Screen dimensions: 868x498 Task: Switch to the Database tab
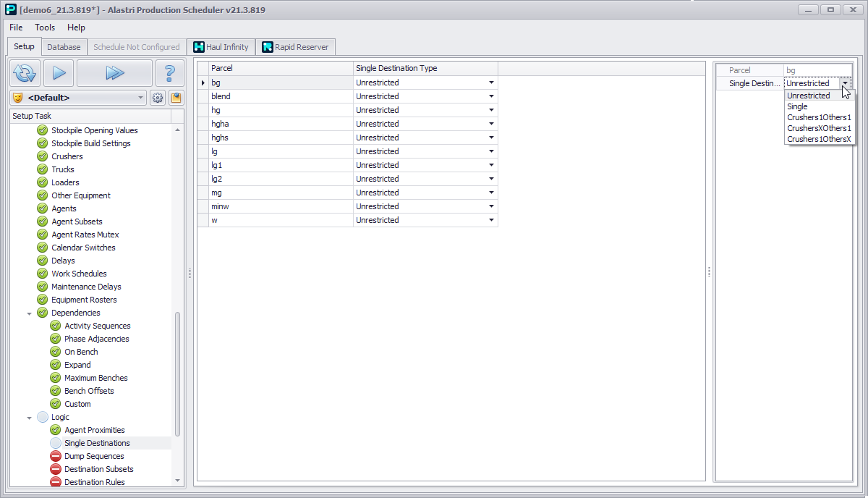click(64, 47)
